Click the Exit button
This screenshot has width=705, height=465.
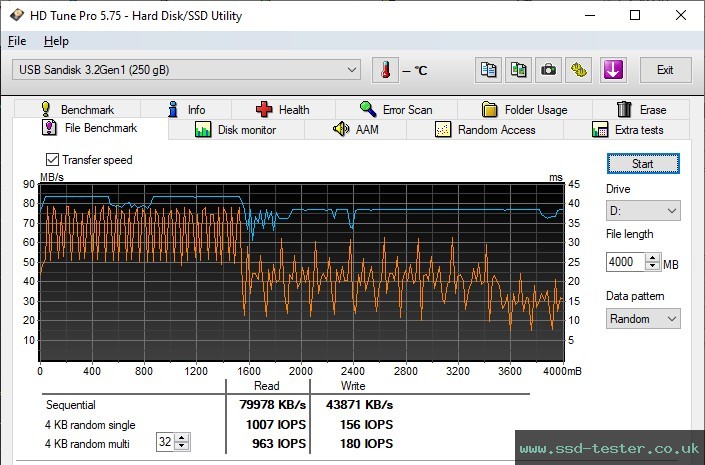coord(665,70)
